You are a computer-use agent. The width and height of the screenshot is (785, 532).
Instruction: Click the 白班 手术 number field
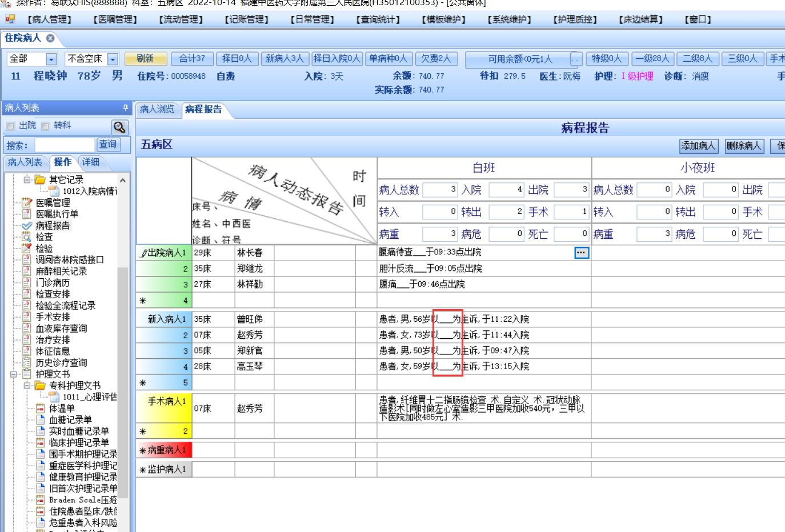[571, 212]
